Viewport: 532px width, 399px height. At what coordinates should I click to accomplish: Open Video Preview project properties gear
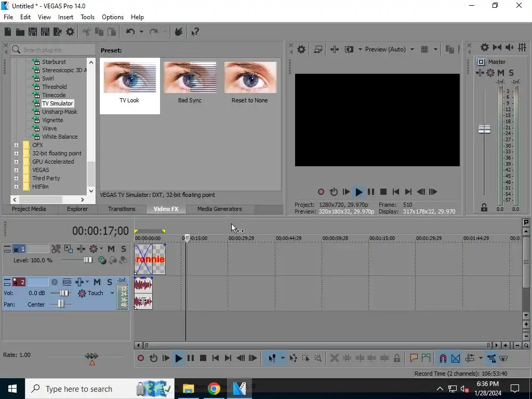(301, 49)
